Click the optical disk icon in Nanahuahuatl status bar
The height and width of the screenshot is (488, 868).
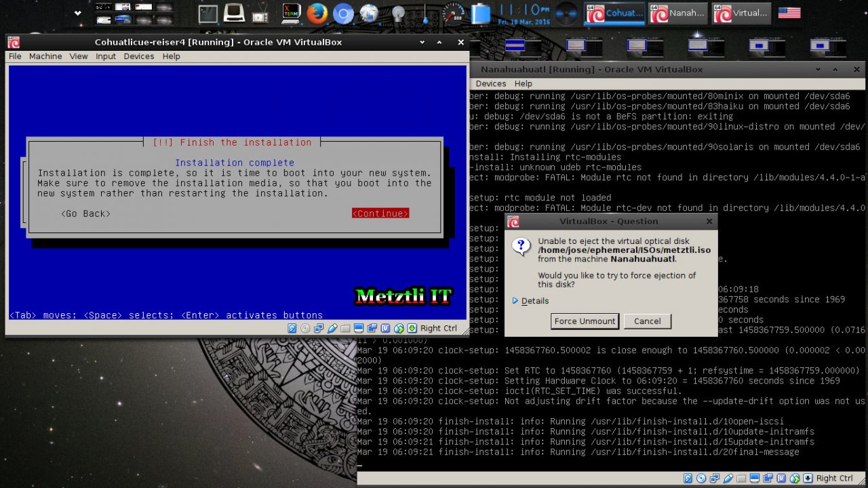(701, 479)
